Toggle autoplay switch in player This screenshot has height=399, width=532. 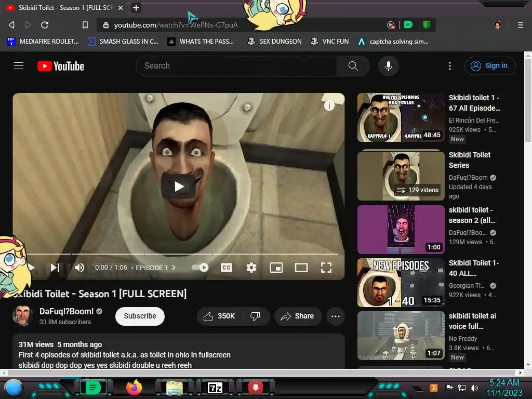200,268
